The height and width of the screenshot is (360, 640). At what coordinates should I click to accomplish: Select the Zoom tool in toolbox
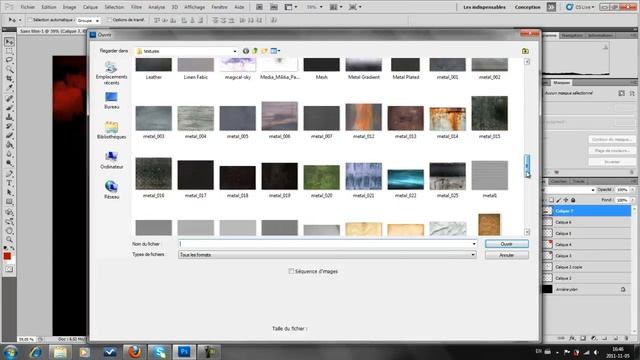9,240
